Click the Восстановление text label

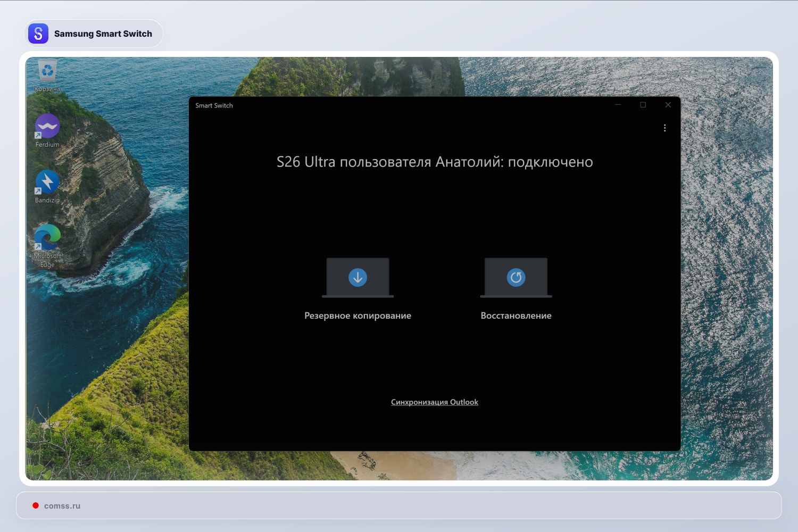pos(516,315)
